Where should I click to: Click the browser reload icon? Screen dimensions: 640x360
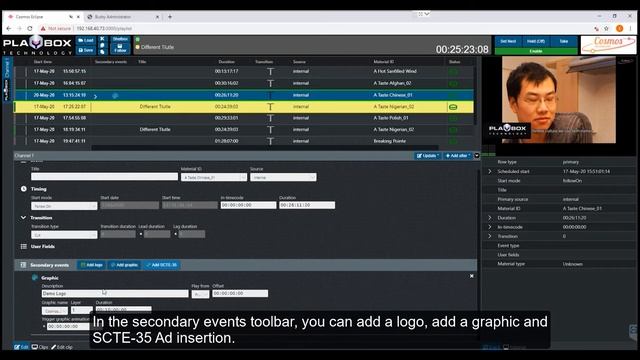30,29
